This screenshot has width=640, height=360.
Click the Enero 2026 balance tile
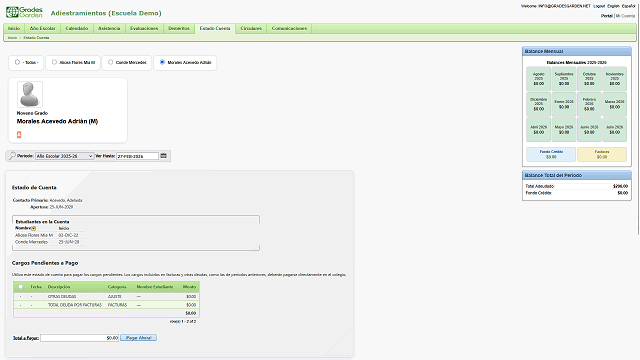[x=564, y=104]
